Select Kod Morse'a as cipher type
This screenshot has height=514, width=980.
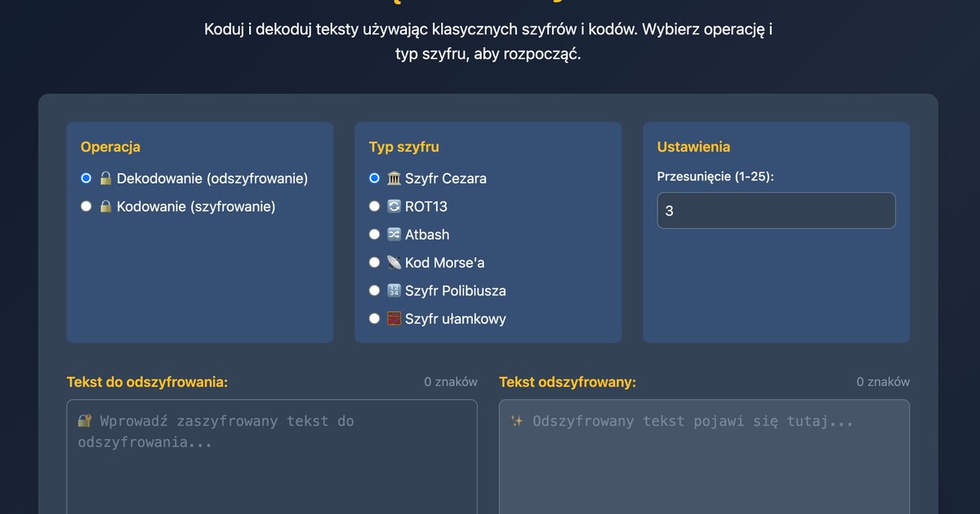click(x=374, y=263)
